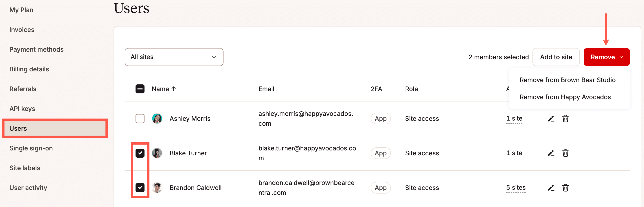Choose Remove from Brown Bear Studio
Viewport: 644px width, 207px height.
568,80
